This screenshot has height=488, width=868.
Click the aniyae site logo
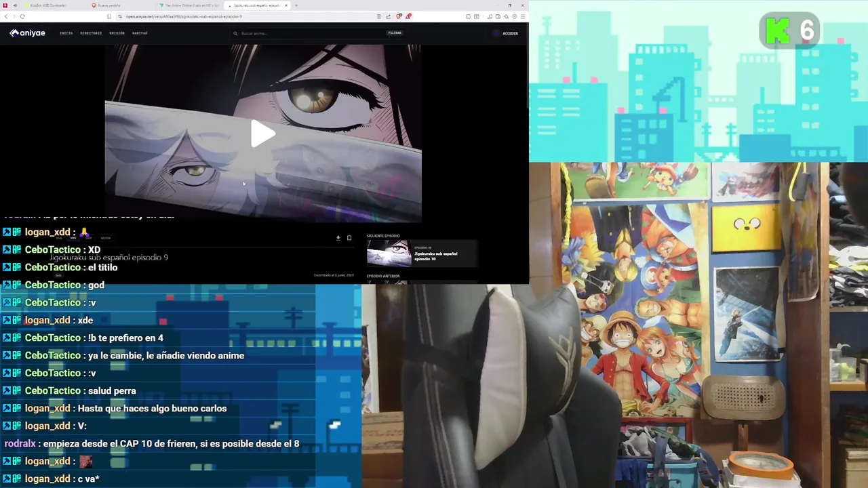point(27,33)
